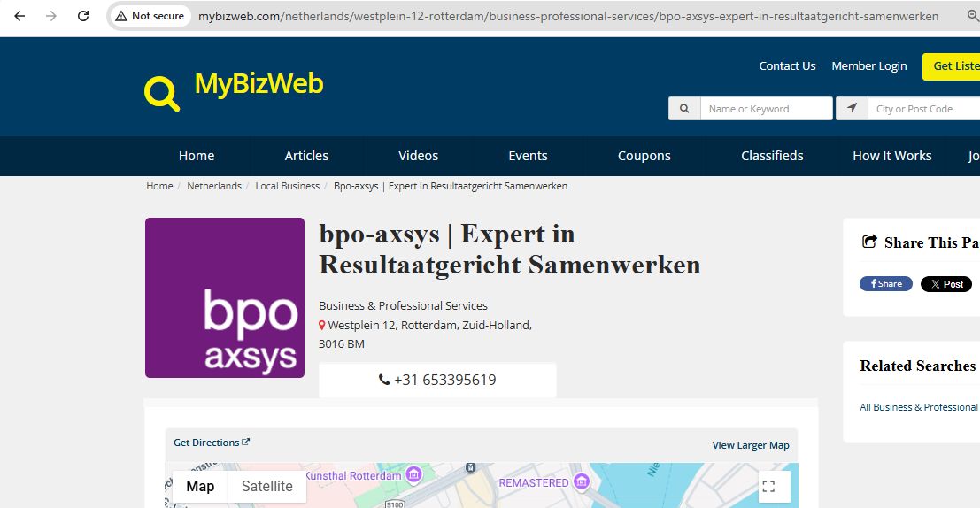980x508 pixels.
Task: Click the yellow MyBizWeb magnifier logo
Action: tap(162, 94)
